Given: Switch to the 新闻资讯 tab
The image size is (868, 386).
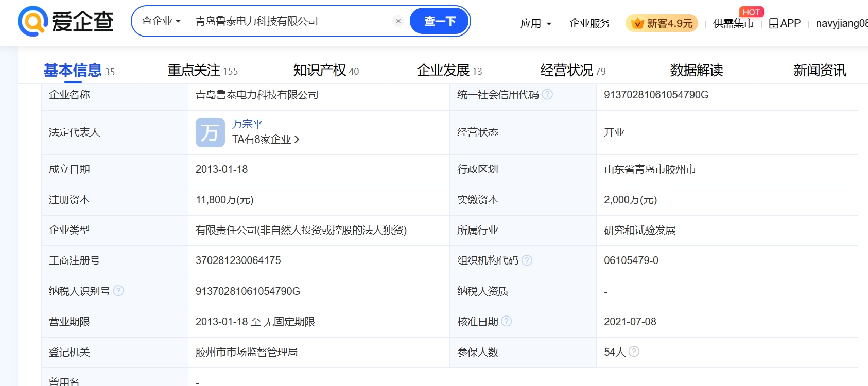Looking at the screenshot, I should click(820, 70).
